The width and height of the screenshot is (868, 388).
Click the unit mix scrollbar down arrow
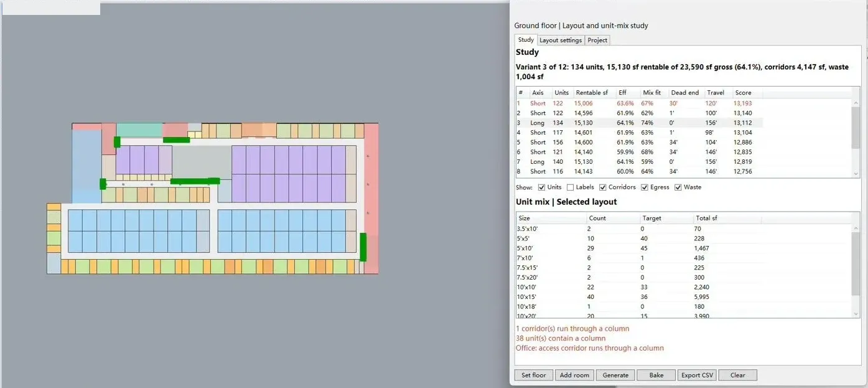click(856, 314)
